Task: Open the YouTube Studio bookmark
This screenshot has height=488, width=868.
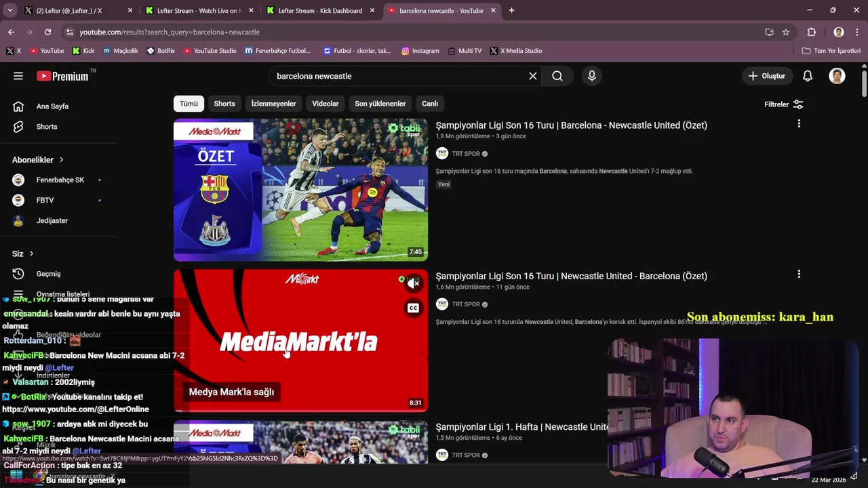Action: [x=210, y=51]
